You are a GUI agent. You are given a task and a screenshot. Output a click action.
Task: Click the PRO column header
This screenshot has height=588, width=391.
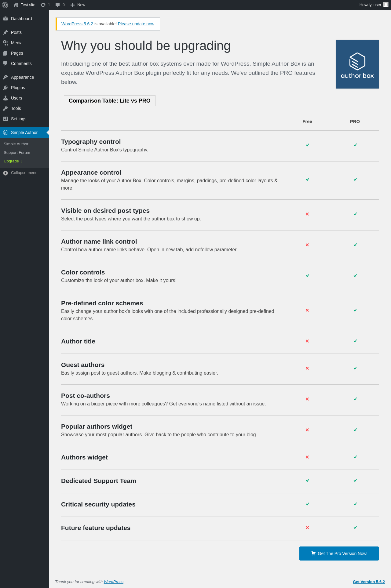(355, 122)
